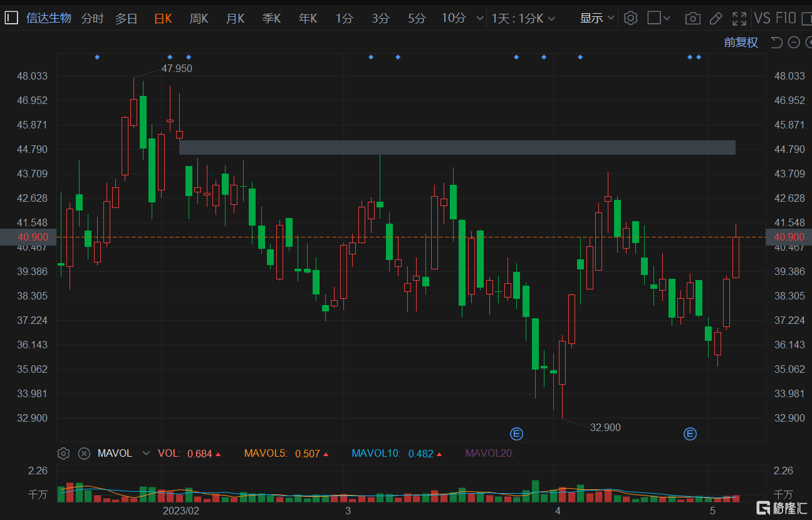Click the E event marker before May
The width and height of the screenshot is (812, 520).
coord(690,434)
